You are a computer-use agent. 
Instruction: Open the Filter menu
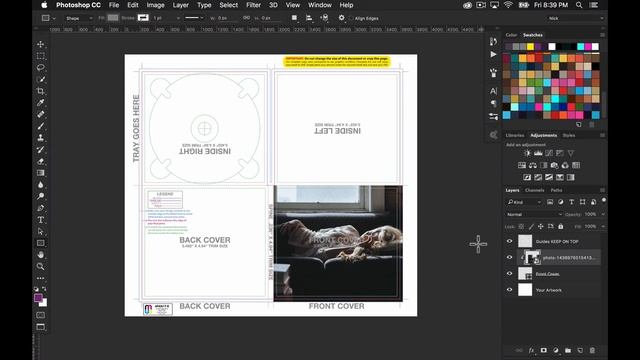point(253,5)
